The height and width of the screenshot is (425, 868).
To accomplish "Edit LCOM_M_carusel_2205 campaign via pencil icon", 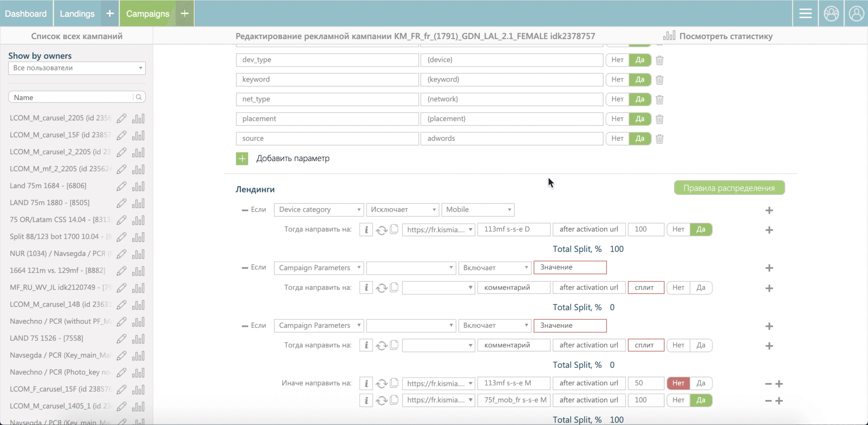I will click(121, 119).
